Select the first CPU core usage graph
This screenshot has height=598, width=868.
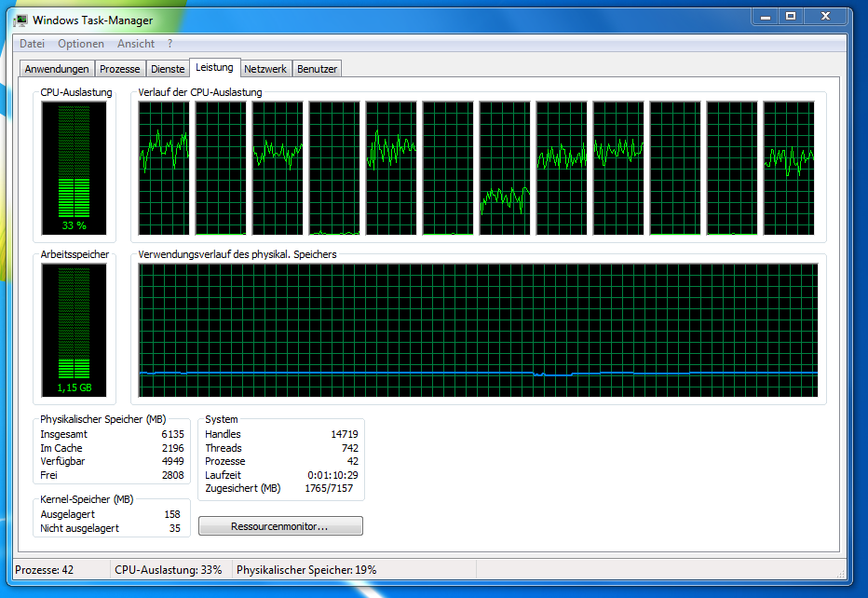164,168
